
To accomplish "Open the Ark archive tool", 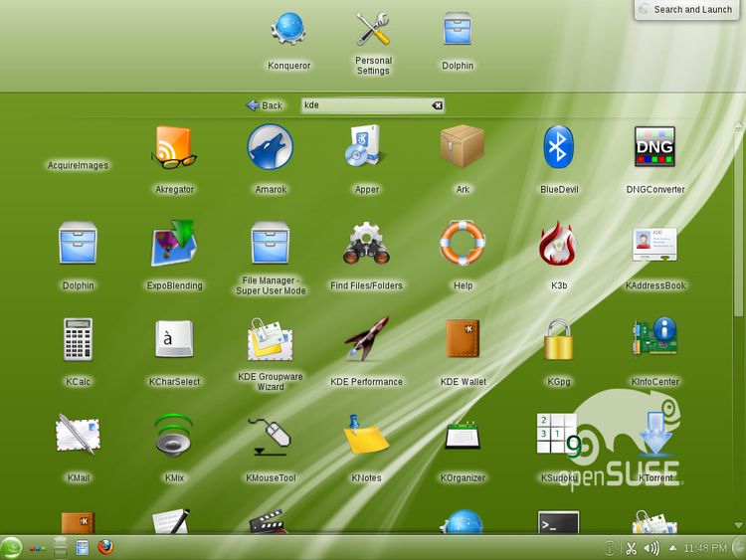I will click(463, 148).
